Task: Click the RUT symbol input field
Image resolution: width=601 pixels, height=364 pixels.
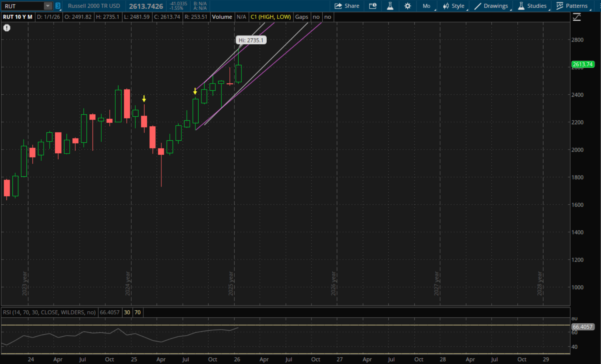Action: pyautogui.click(x=22, y=6)
